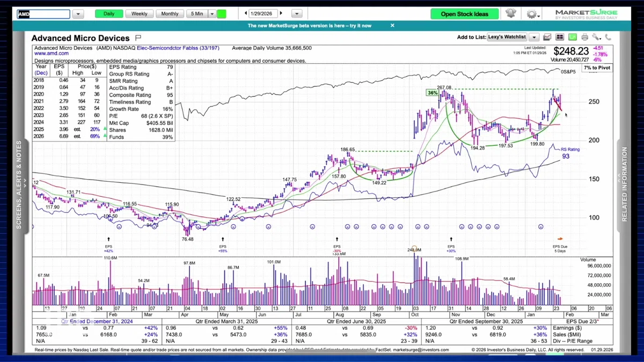This screenshot has height=362, width=644.
Task: Click the 110.6M volume spike label
Action: click(110, 258)
